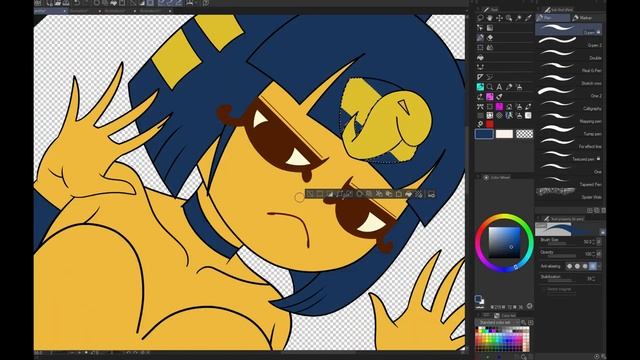Enable the Vector magnet checkbox
This screenshot has height=360, width=640.
pyautogui.click(x=543, y=289)
